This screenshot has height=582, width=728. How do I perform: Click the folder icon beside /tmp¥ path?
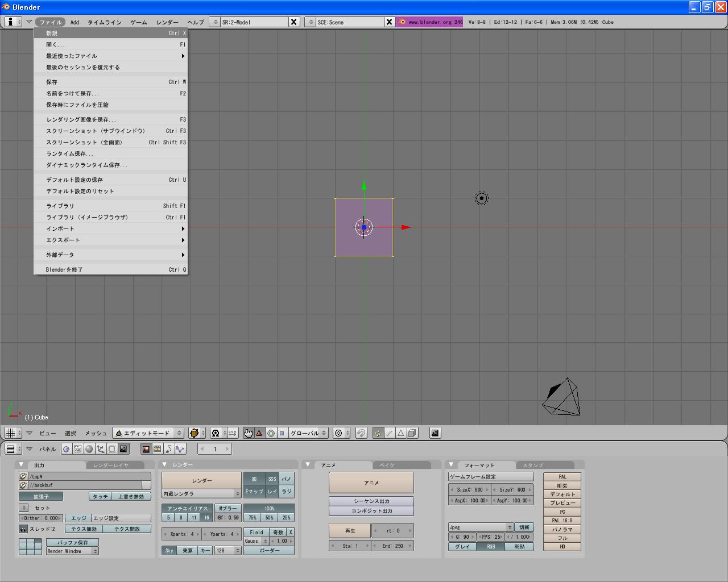pos(23,477)
